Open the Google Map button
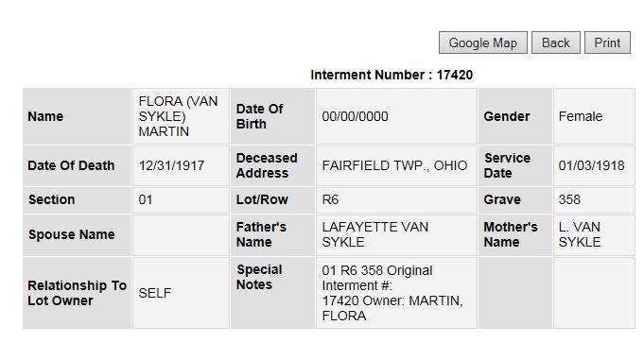Viewport: 644px width, 343px height. point(483,43)
